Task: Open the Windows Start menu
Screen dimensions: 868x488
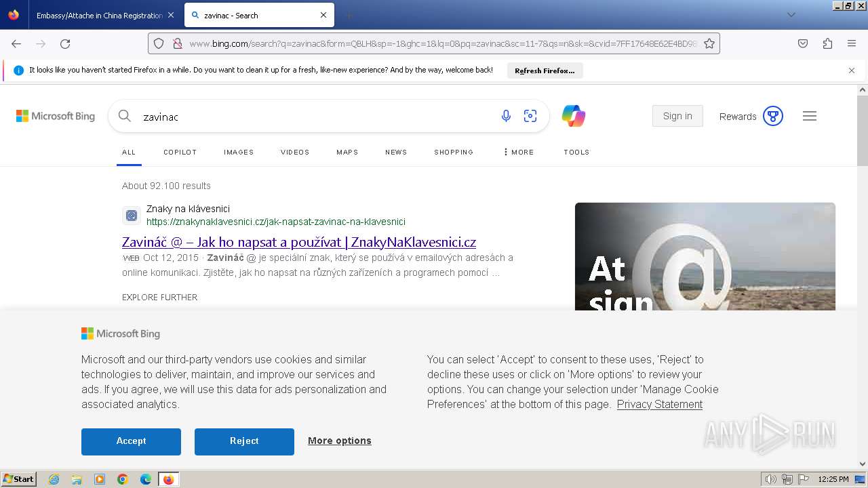Action: coord(18,479)
